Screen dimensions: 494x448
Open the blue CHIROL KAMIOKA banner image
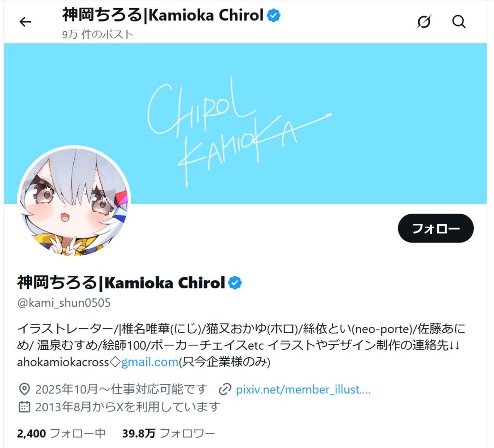(245, 123)
